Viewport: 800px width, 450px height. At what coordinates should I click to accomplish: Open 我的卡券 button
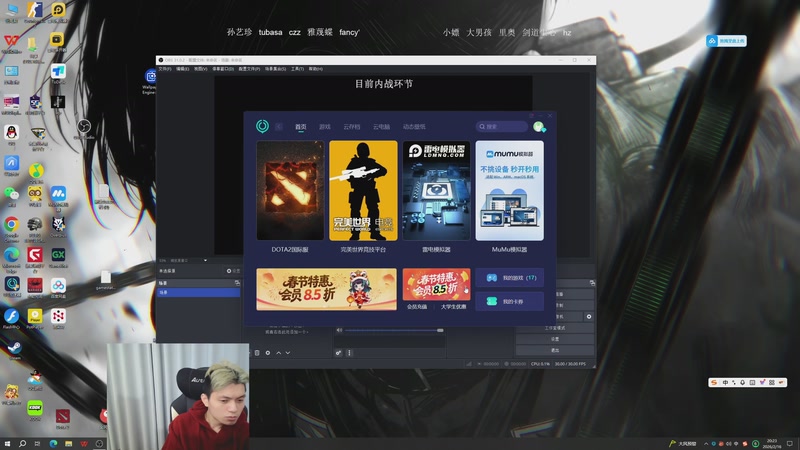pos(509,302)
